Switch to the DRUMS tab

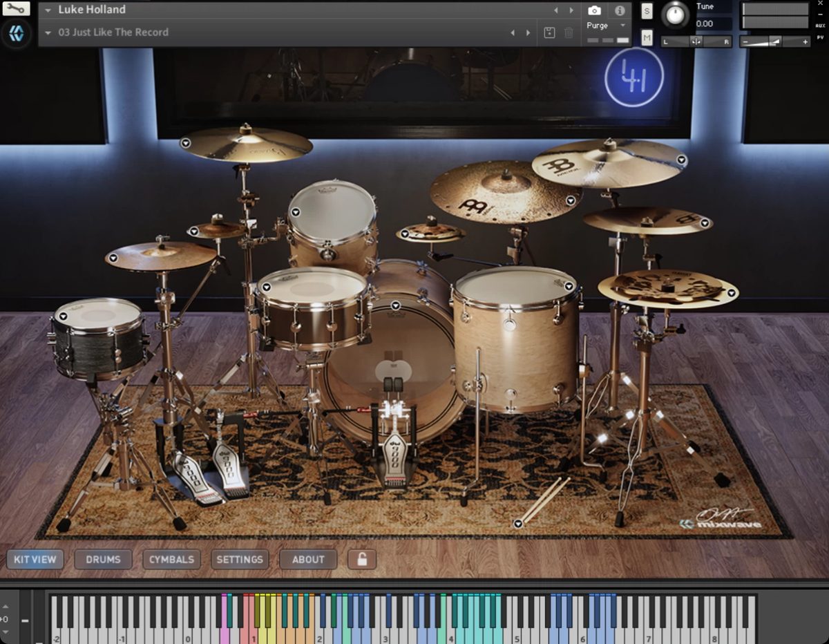click(x=103, y=559)
